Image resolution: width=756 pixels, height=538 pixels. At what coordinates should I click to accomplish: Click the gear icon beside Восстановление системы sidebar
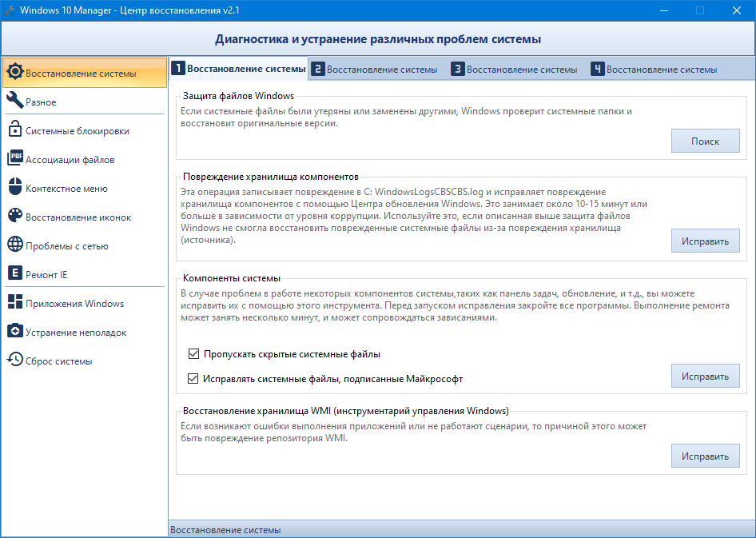pyautogui.click(x=15, y=72)
